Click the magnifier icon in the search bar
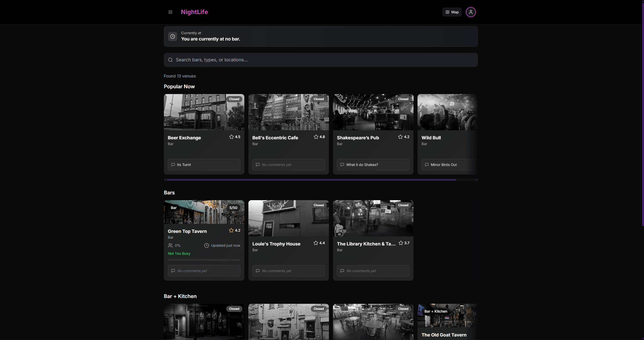The image size is (644, 340). (x=170, y=60)
